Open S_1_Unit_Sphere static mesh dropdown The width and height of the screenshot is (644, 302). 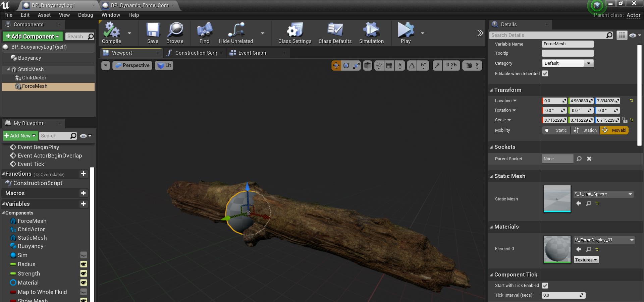point(603,194)
